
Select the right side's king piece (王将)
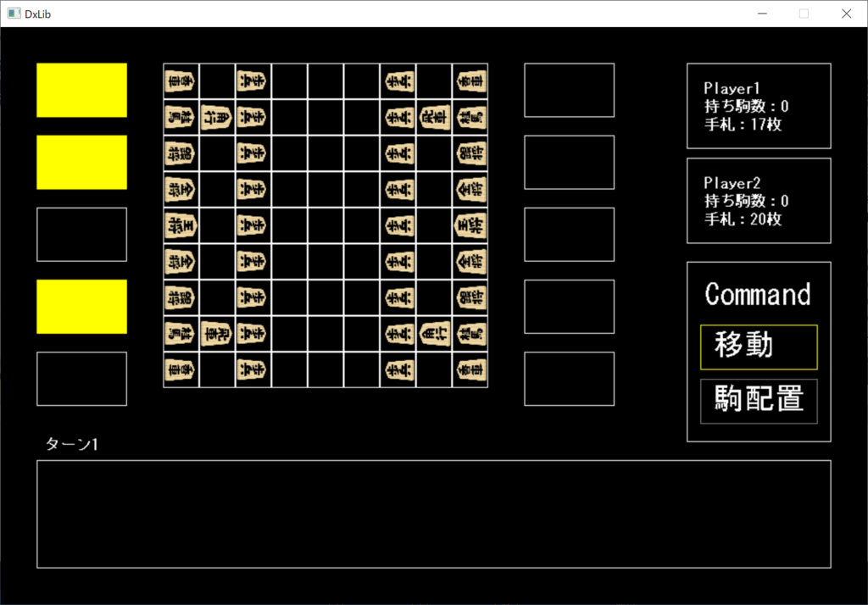[470, 225]
